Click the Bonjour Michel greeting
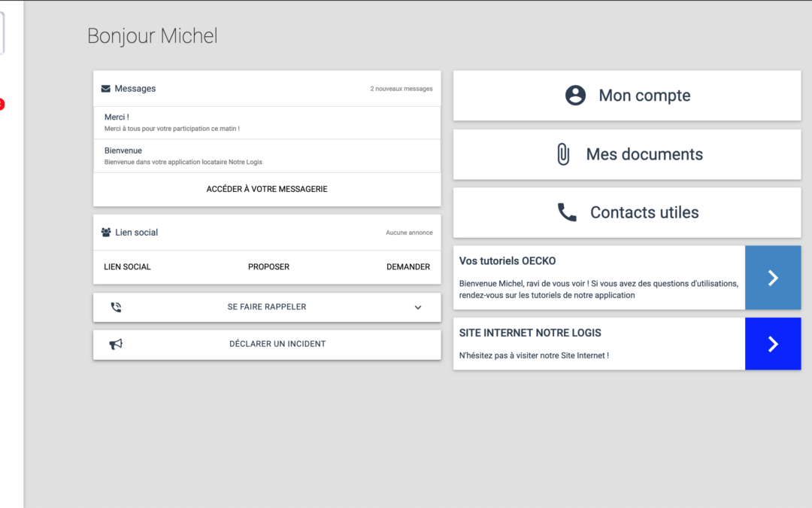Image resolution: width=812 pixels, height=508 pixels. tap(152, 36)
